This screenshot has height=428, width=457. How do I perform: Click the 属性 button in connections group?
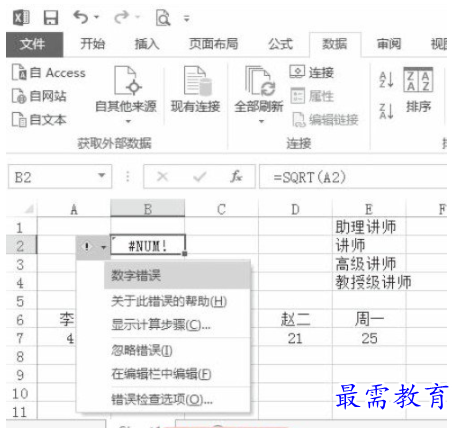(x=312, y=96)
